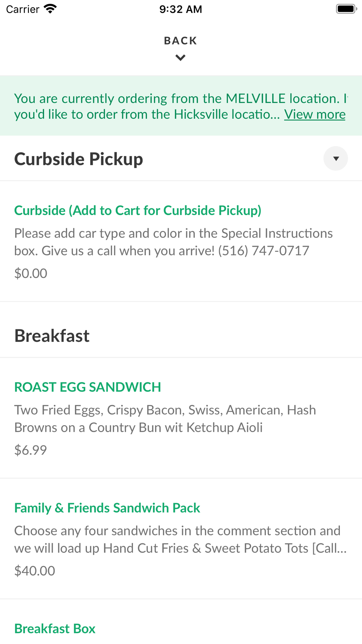Tap the down chevron under BACK
This screenshot has width=362, height=644.
click(x=180, y=58)
